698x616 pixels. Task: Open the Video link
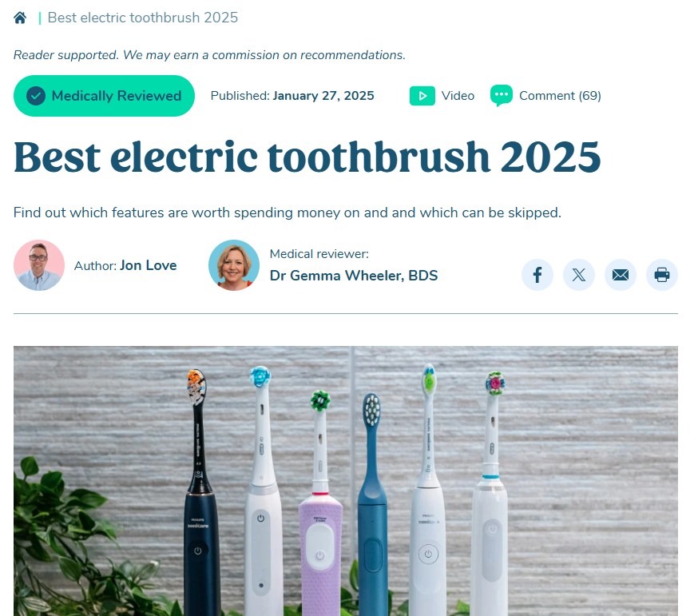(458, 96)
